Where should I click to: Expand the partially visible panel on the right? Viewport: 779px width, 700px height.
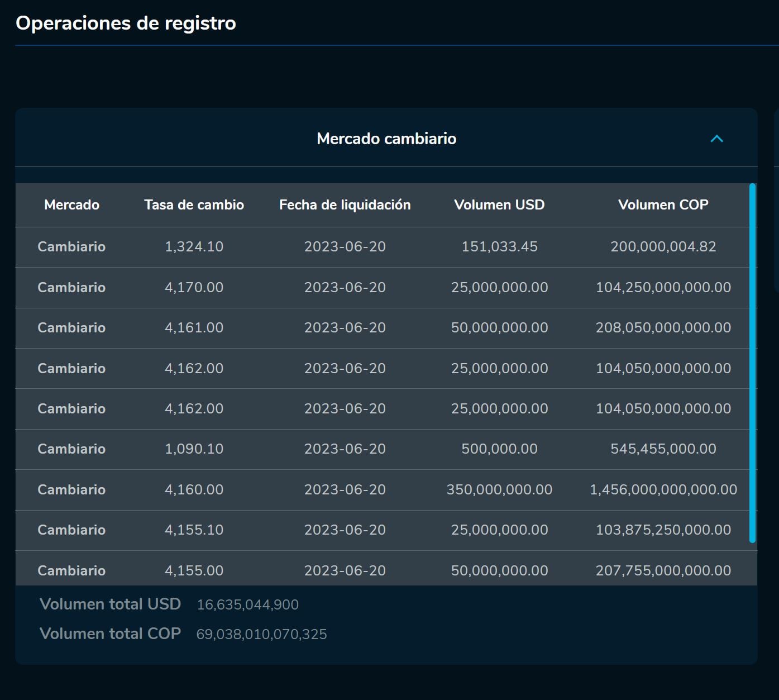(x=775, y=335)
